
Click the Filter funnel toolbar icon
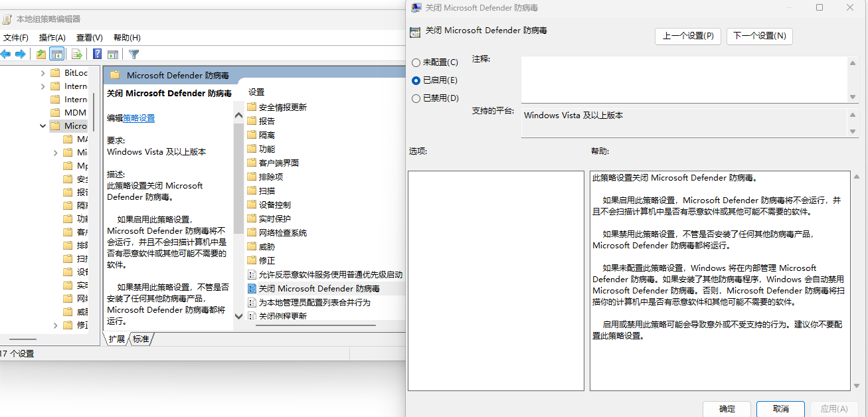pos(133,54)
